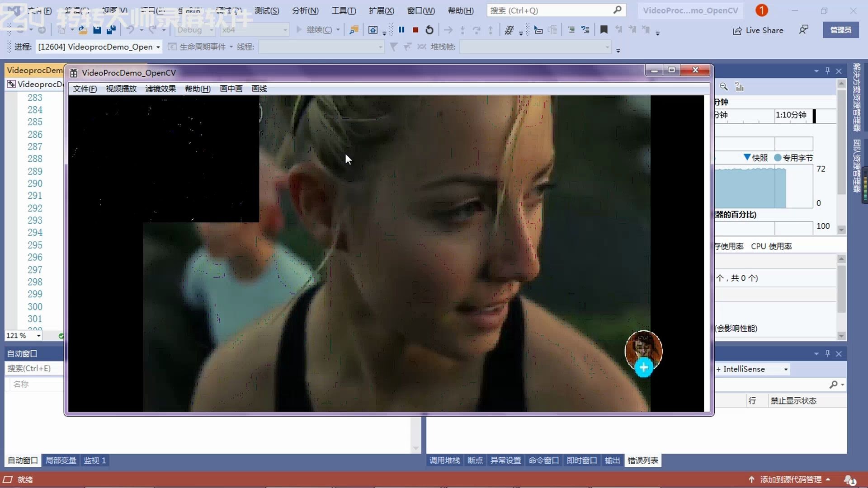Click 添加到源代码管理 in status bar
The width and height of the screenshot is (868, 488).
pos(790,479)
